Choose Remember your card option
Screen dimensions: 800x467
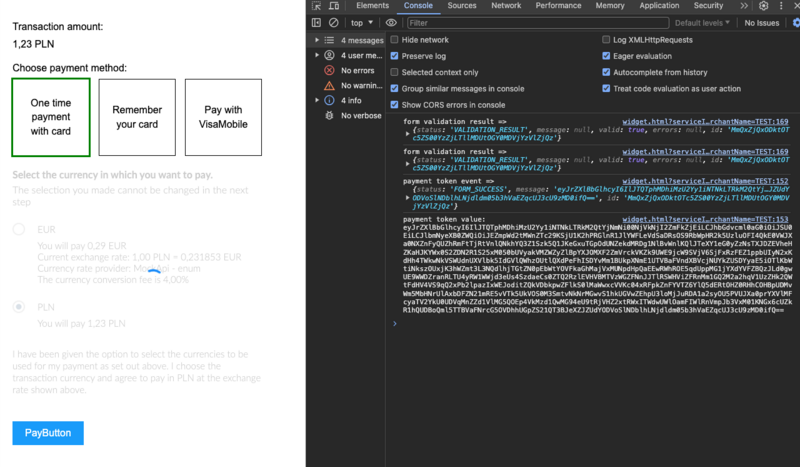click(137, 117)
